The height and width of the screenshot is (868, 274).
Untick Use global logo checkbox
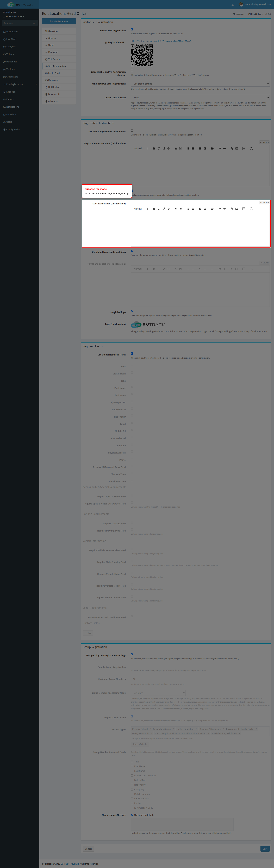(x=132, y=311)
